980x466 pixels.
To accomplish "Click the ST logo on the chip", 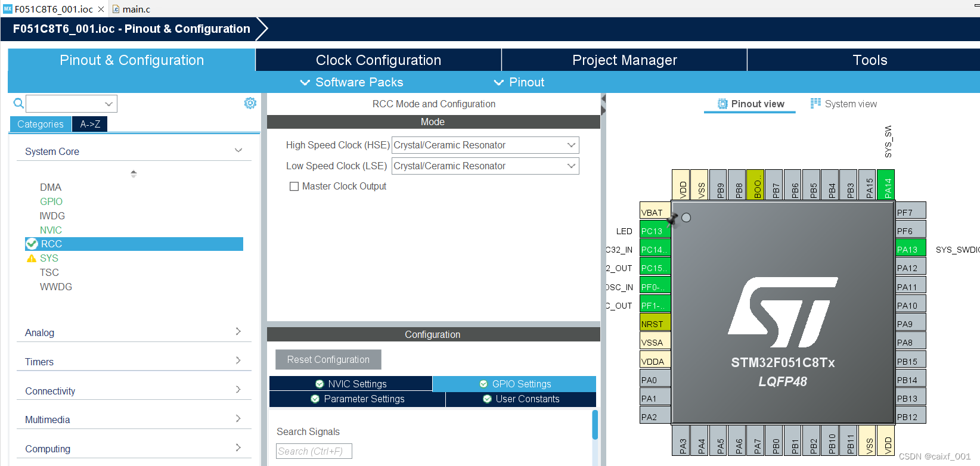I will (x=783, y=312).
